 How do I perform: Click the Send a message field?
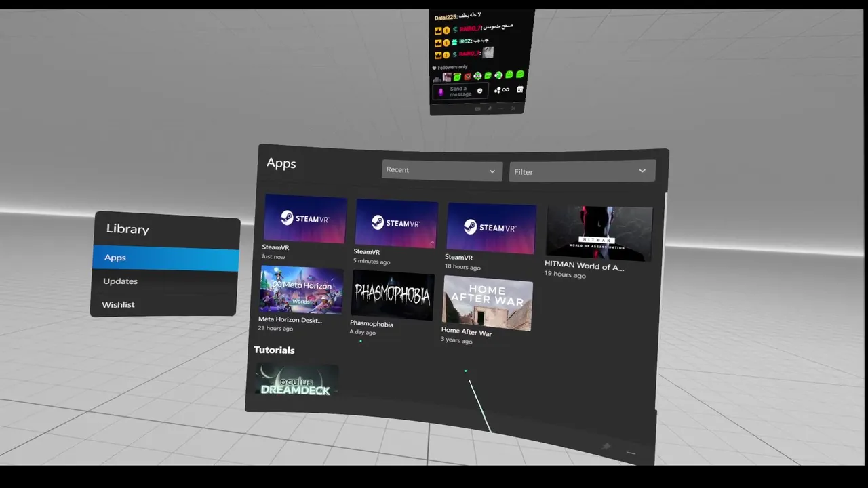(x=460, y=91)
